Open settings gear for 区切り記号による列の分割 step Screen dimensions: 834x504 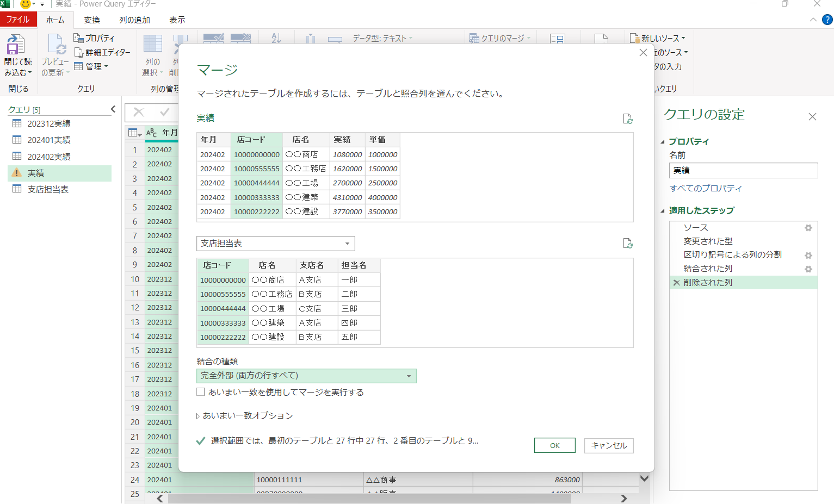click(x=808, y=255)
